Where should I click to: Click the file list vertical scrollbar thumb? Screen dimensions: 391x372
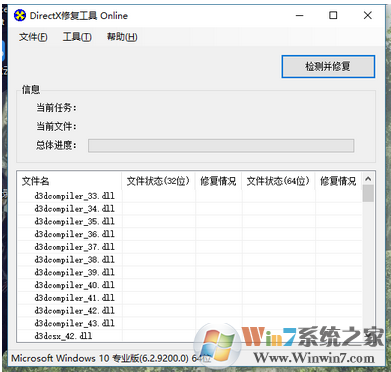coord(368,194)
